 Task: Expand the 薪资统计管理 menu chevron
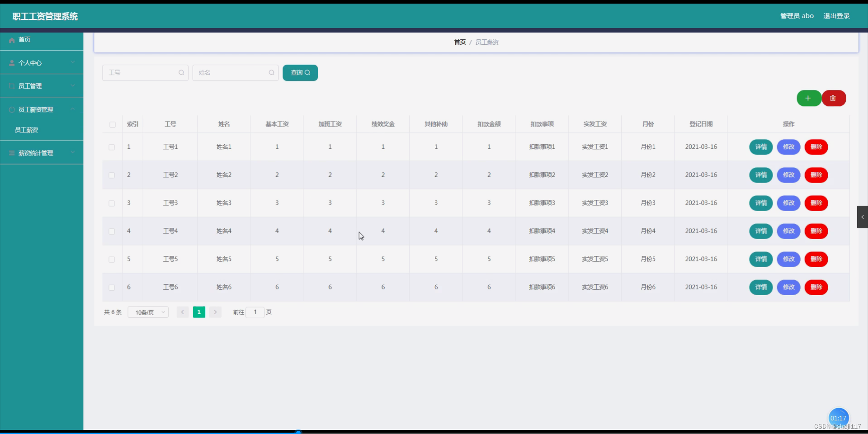tap(73, 152)
